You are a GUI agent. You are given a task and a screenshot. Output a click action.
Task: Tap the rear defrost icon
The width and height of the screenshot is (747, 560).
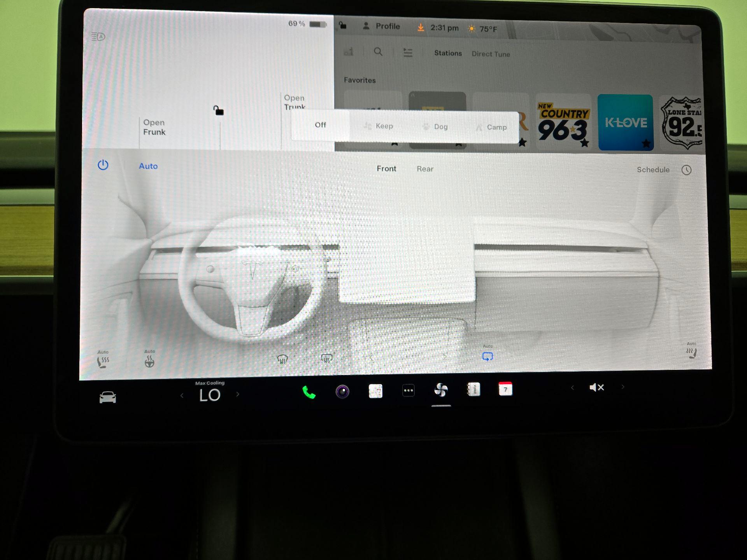click(326, 358)
